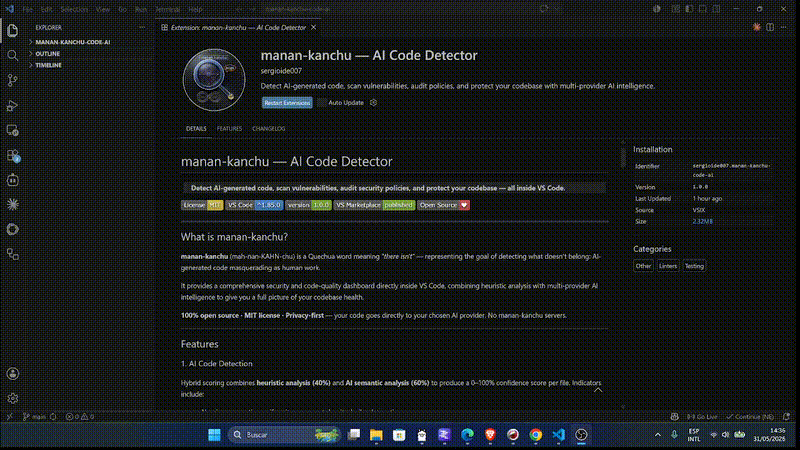Open notifications bell in status bar

(x=786, y=416)
